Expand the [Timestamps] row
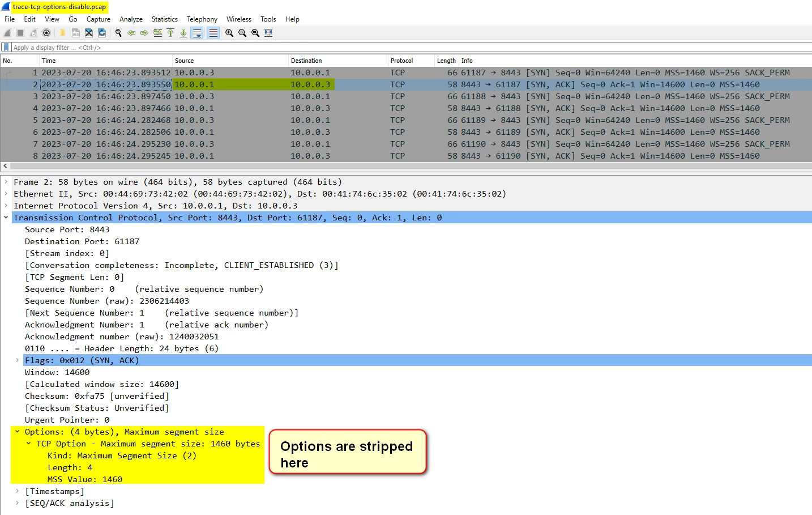 pos(18,491)
